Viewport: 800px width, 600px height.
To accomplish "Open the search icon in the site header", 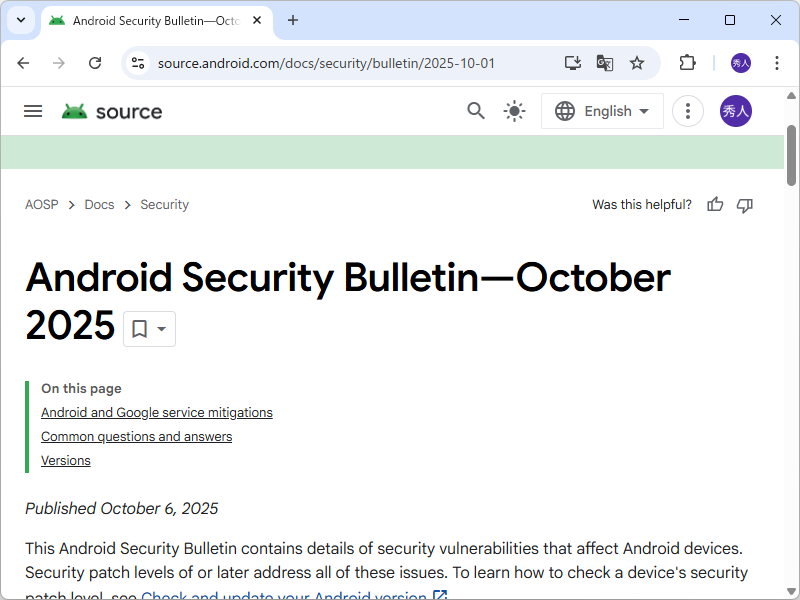I will coord(476,111).
